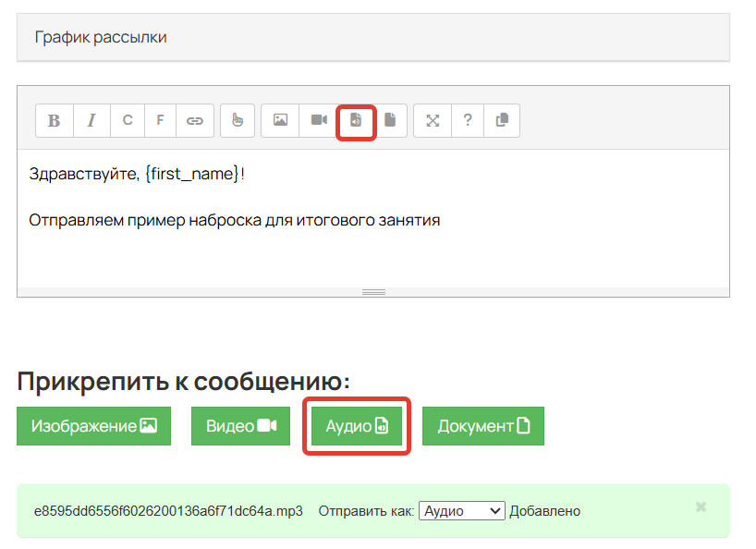
Task: Select the question mark icon in the toolbar
Action: (467, 120)
